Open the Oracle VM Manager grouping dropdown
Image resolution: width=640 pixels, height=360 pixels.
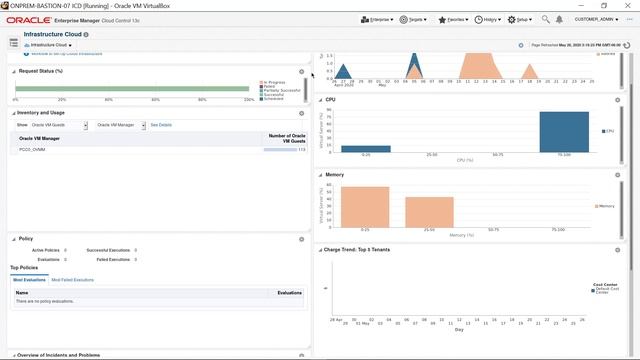coord(121,125)
